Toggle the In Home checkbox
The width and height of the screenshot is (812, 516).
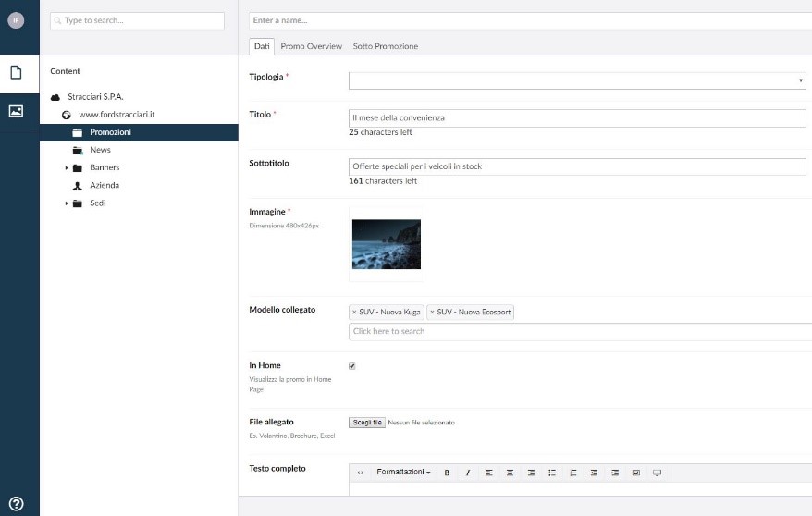352,366
